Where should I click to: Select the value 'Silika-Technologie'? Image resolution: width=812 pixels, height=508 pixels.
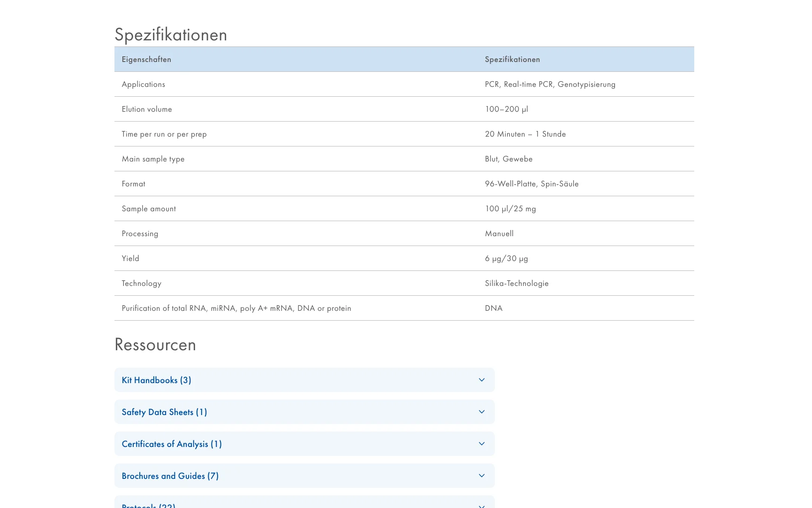517,284
